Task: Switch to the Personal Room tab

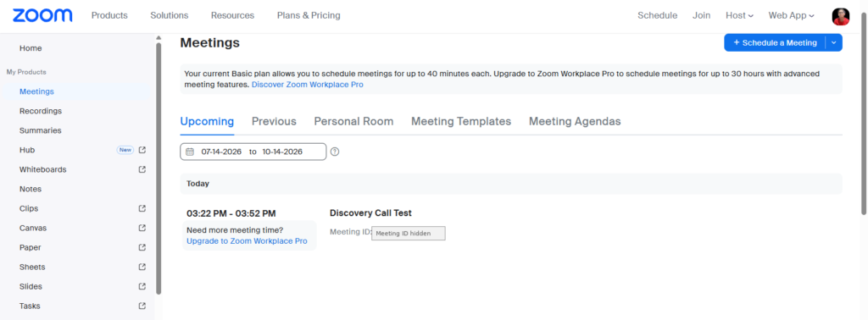Action: click(353, 122)
